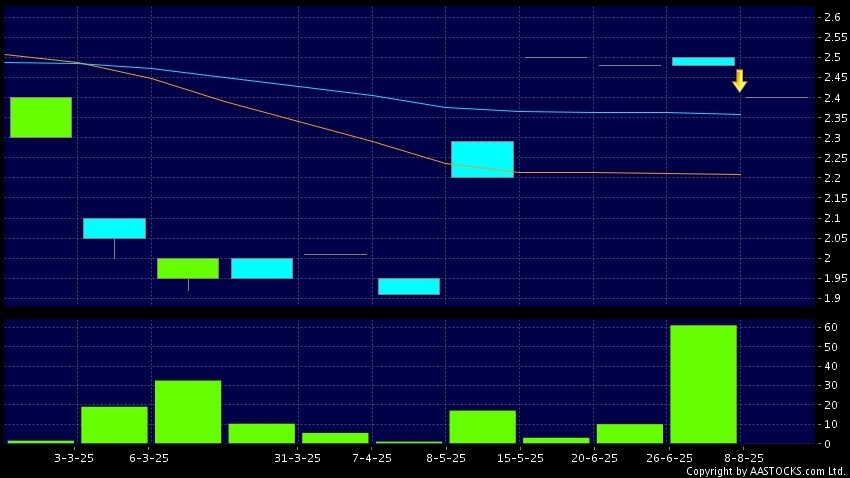
Task: Click the 3-3-25 date label
Action: [x=74, y=458]
